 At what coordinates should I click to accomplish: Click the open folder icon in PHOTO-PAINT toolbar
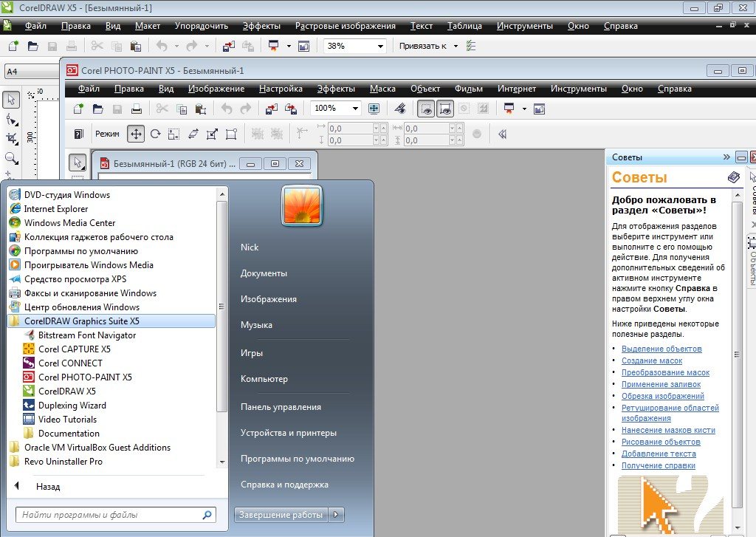(98, 109)
